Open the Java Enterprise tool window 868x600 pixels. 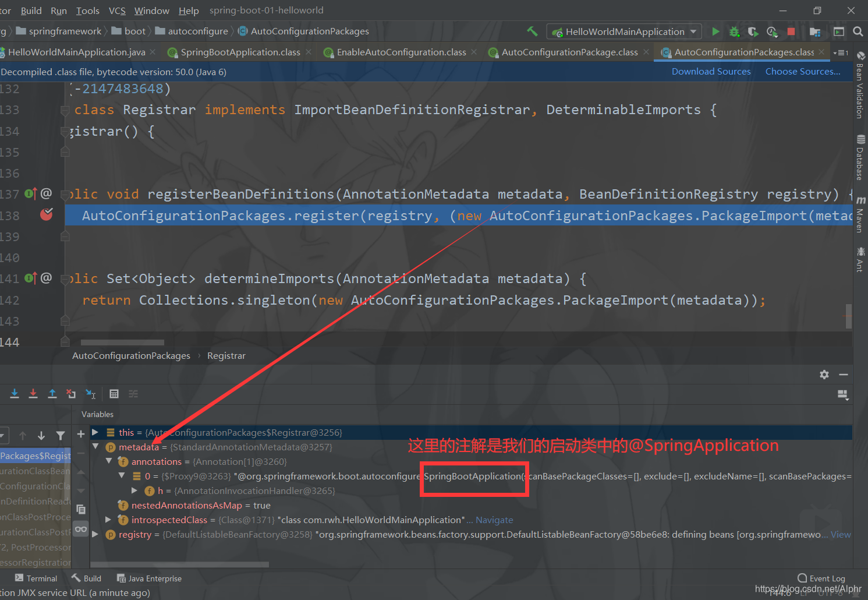(149, 578)
